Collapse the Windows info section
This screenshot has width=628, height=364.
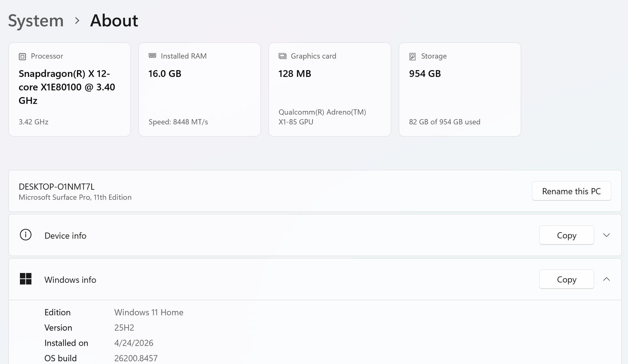[x=606, y=279]
